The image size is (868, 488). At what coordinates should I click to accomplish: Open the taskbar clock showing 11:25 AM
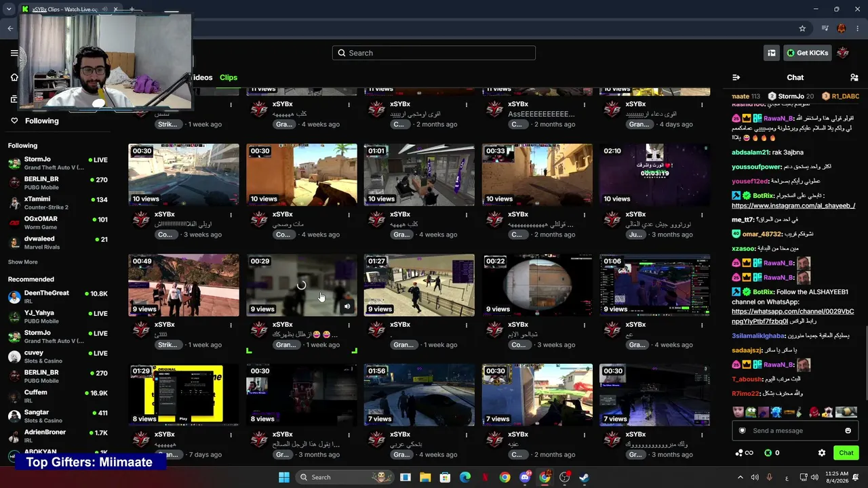click(837, 477)
